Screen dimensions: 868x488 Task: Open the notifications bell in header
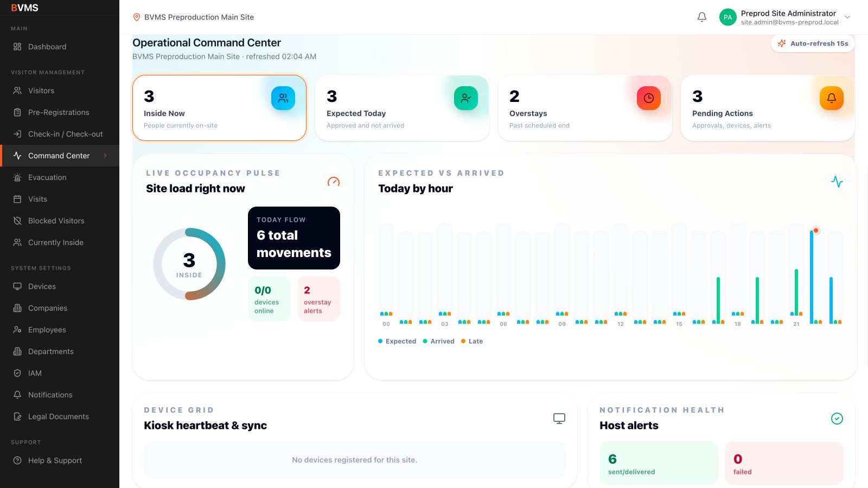(701, 17)
